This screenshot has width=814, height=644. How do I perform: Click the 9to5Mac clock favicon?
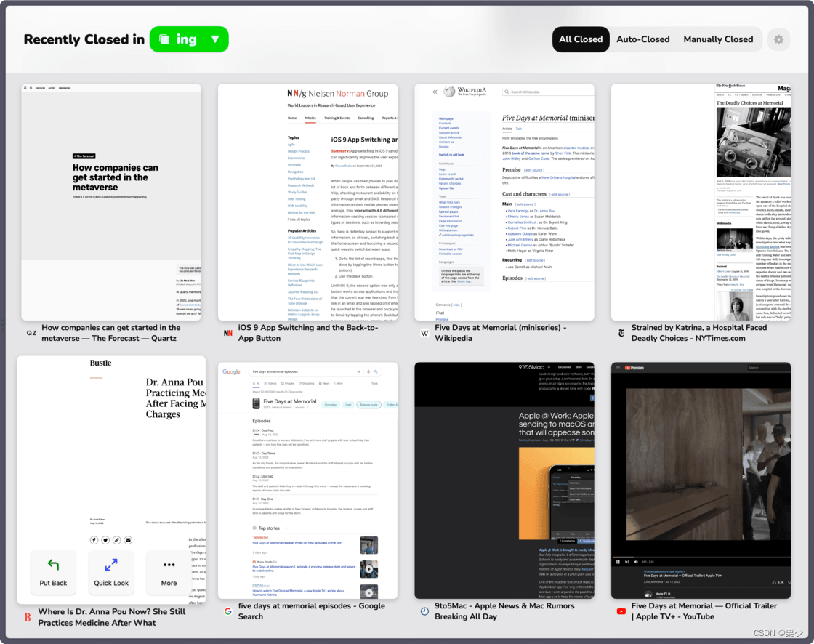pos(424,611)
